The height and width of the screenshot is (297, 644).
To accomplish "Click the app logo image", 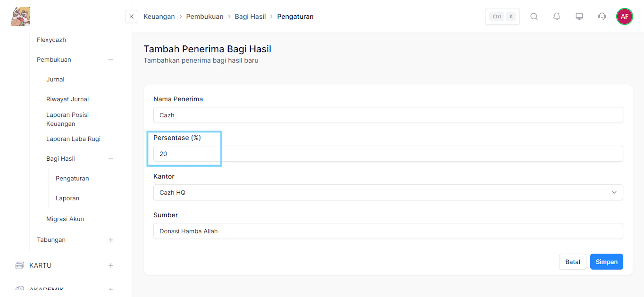I will click(x=21, y=16).
